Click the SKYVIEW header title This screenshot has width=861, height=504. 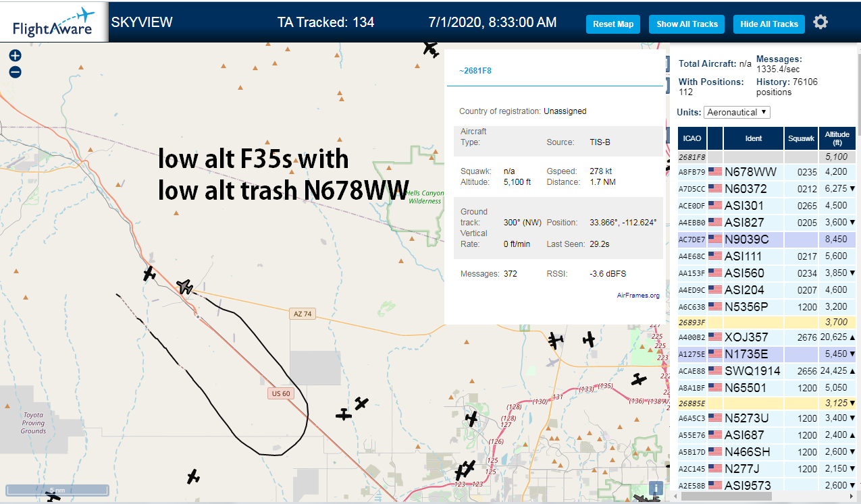tap(142, 22)
